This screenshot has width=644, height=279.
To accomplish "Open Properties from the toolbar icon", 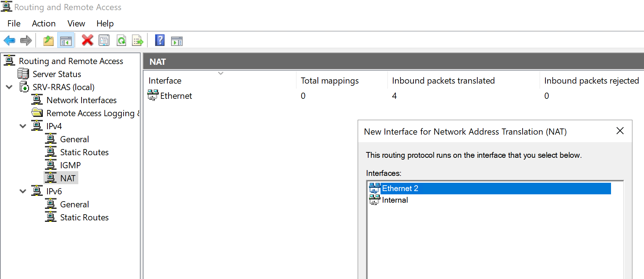I will tap(104, 41).
